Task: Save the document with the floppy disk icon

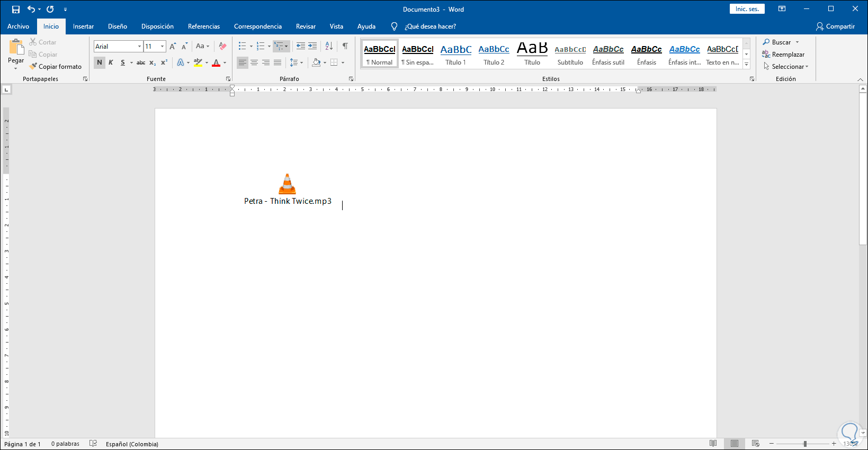Action: [16, 10]
